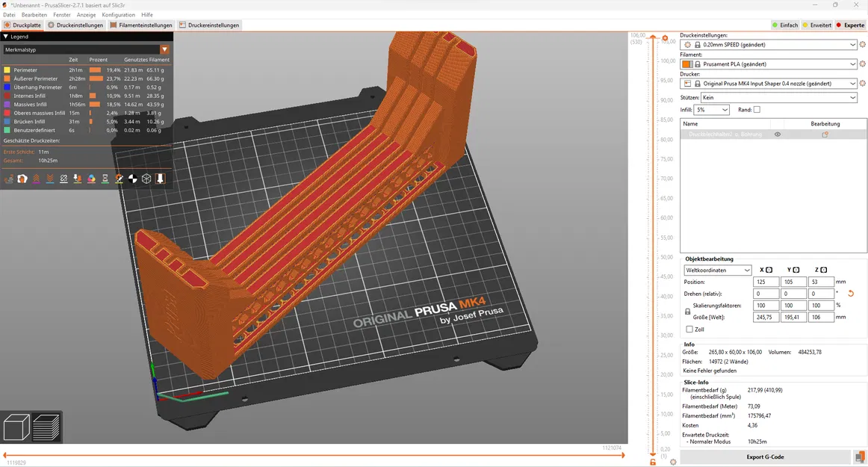Toggle visibility eye for Druckblechhalter2 object
The width and height of the screenshot is (868, 467).
(777, 134)
